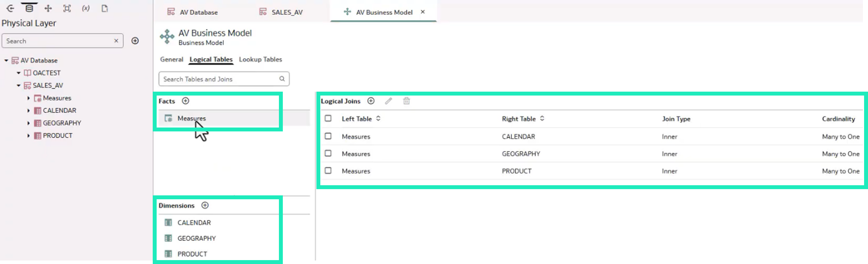Click the Measures fact table icon
The width and height of the screenshot is (868, 264).
click(x=168, y=118)
